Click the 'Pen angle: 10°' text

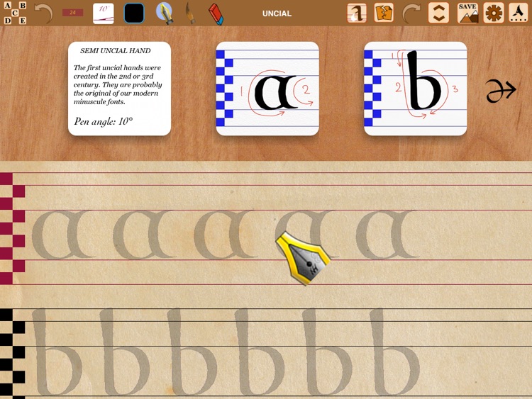tap(103, 121)
